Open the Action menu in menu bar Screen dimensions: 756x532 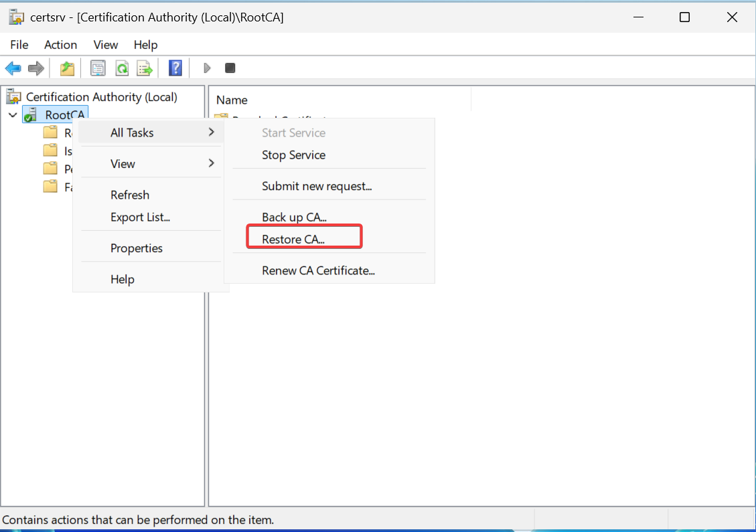point(60,45)
